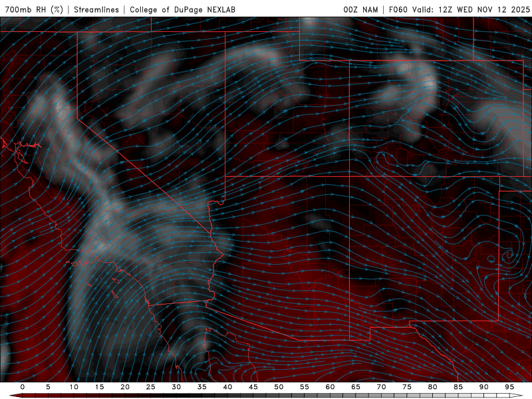Select the colorbar label "40"
The height and width of the screenshot is (399, 532).
point(227,387)
